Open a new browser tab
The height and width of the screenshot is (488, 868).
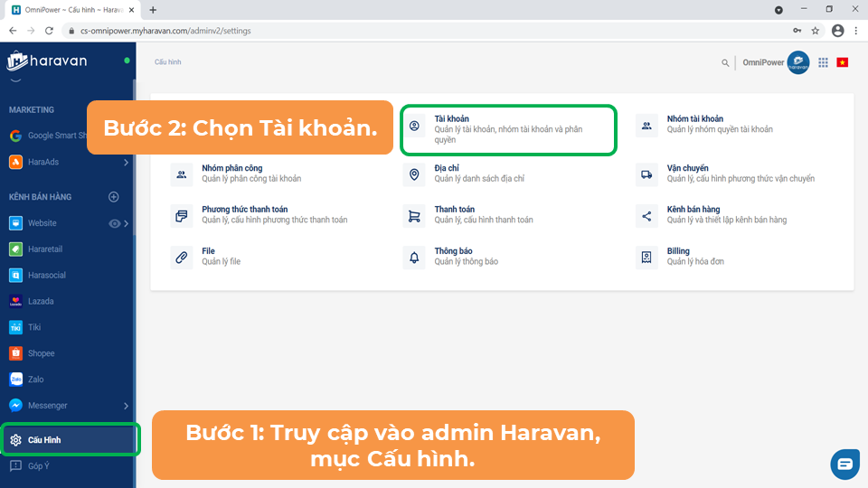coord(153,10)
